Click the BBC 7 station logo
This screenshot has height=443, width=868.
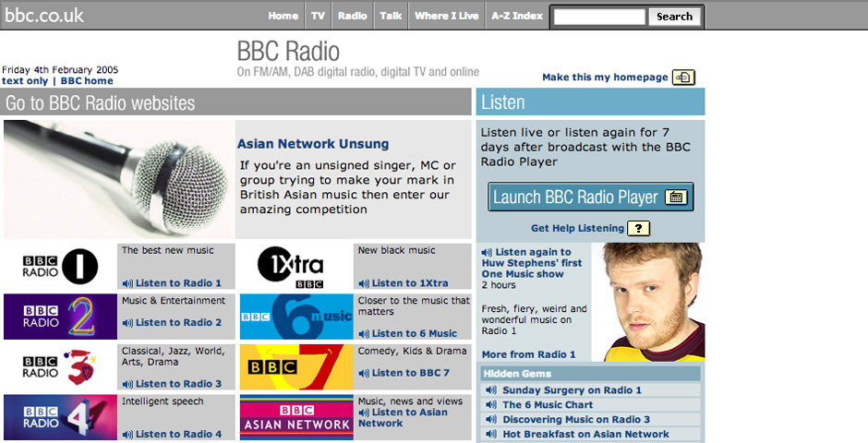click(296, 367)
